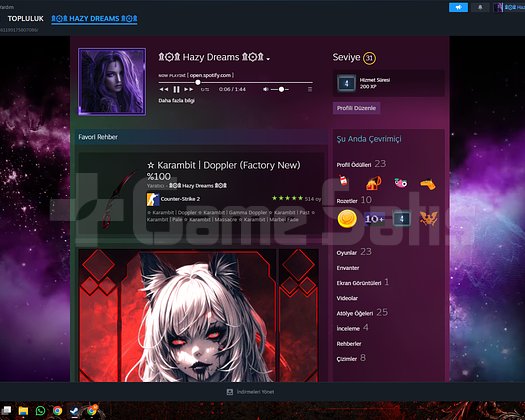The width and height of the screenshot is (525, 420).
Task: Open Çizimler 8 artwork link
Action: click(x=351, y=358)
